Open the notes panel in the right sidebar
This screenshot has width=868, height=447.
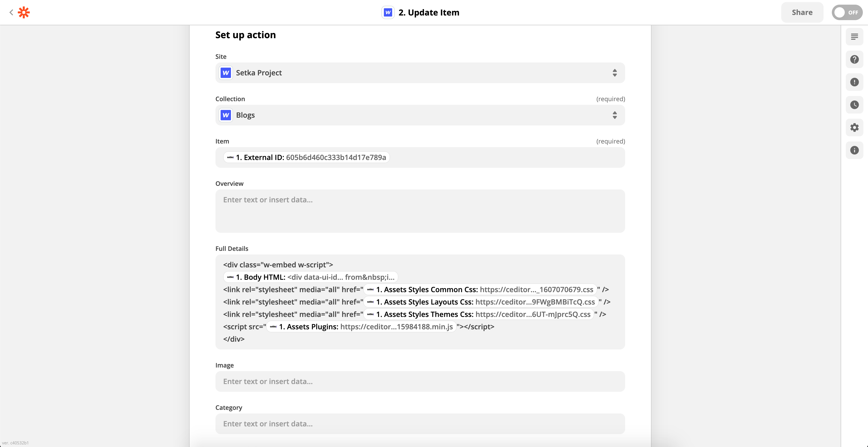point(855,36)
